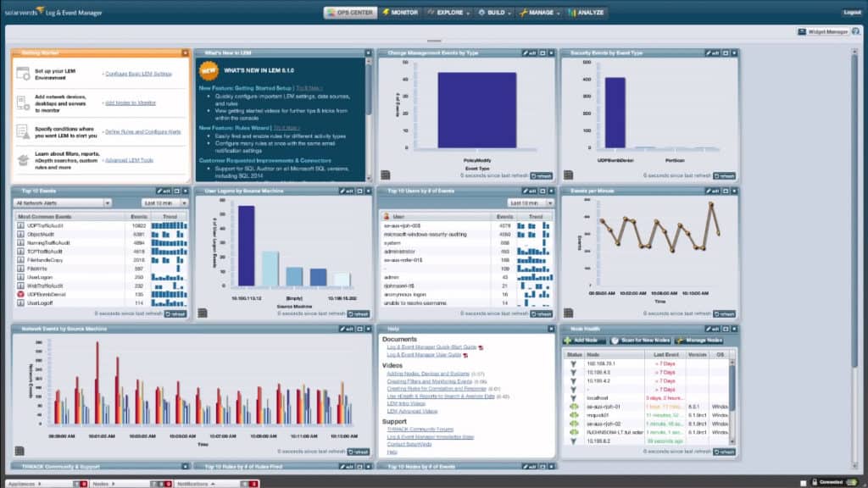The height and width of the screenshot is (488, 868).
Task: Click the Add Node button
Action: click(x=585, y=341)
